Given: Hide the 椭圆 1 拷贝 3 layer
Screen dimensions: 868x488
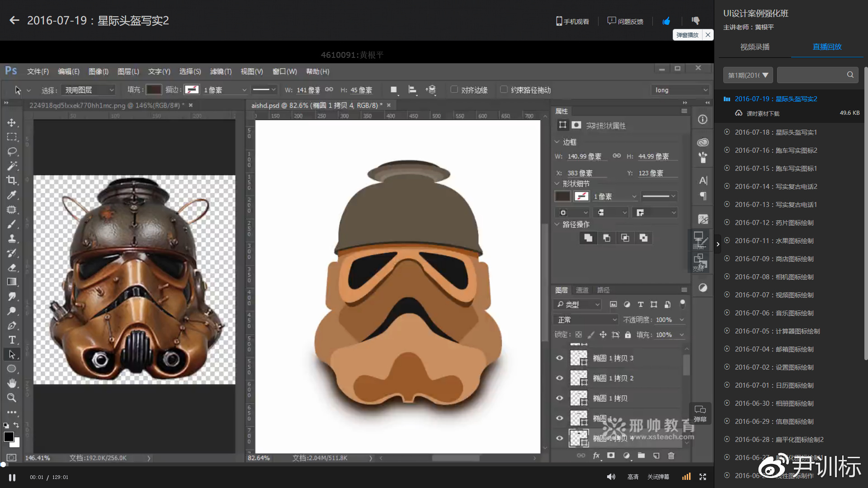Looking at the screenshot, I should (x=559, y=358).
